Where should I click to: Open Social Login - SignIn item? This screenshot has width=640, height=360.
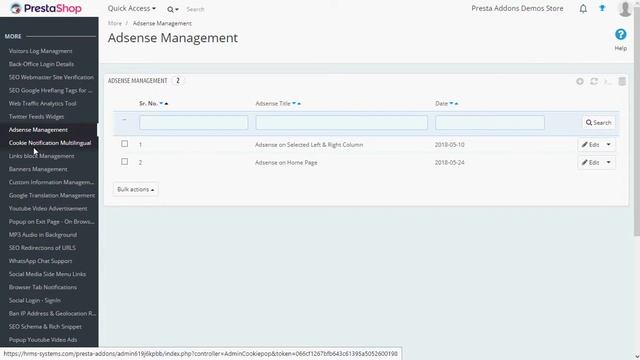point(35,300)
